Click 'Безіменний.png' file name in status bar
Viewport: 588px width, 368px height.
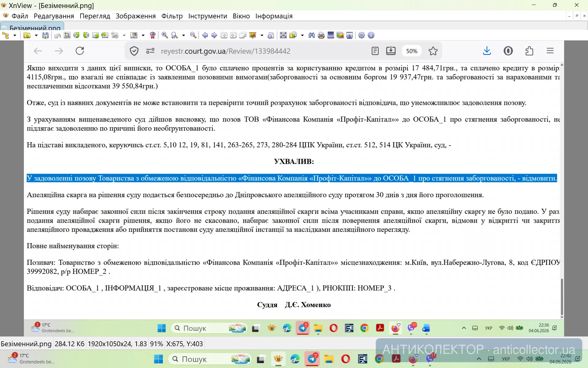click(26, 344)
